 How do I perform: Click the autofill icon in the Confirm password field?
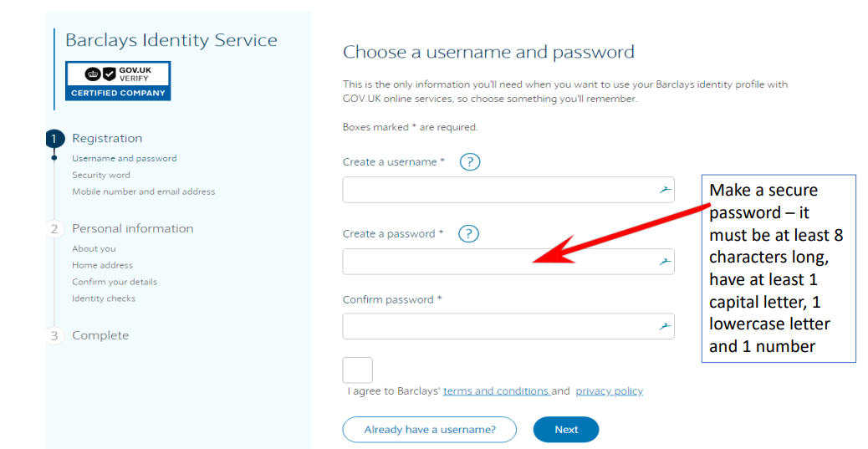point(665,326)
